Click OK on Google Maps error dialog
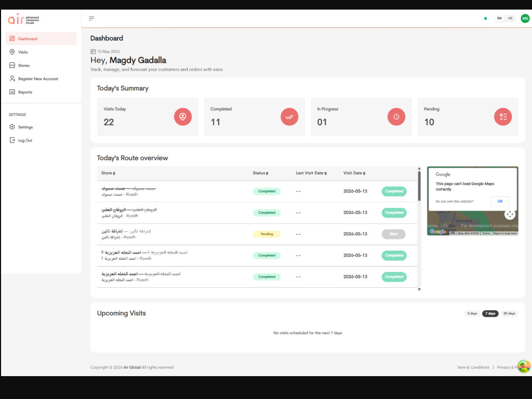This screenshot has width=532, height=399. (x=500, y=201)
